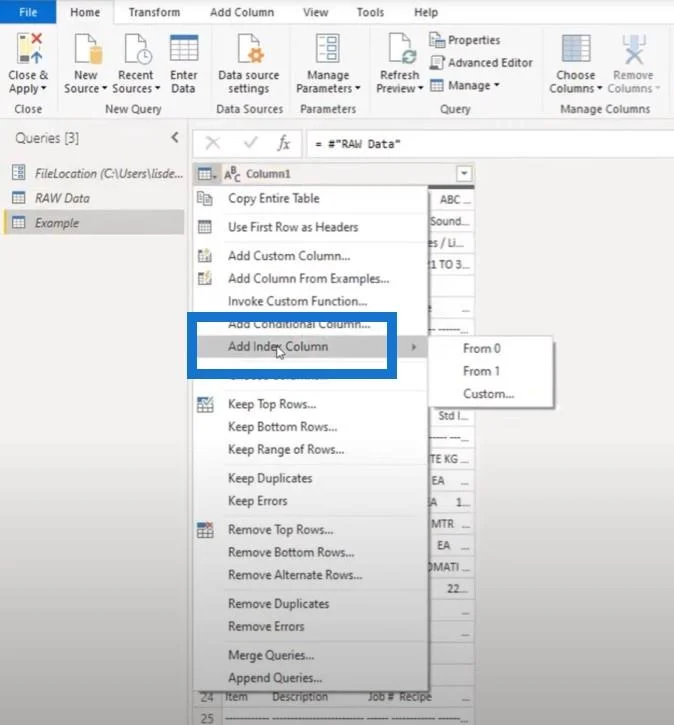Click the Recent Sources icon
This screenshot has height=725, width=674.
[137, 48]
